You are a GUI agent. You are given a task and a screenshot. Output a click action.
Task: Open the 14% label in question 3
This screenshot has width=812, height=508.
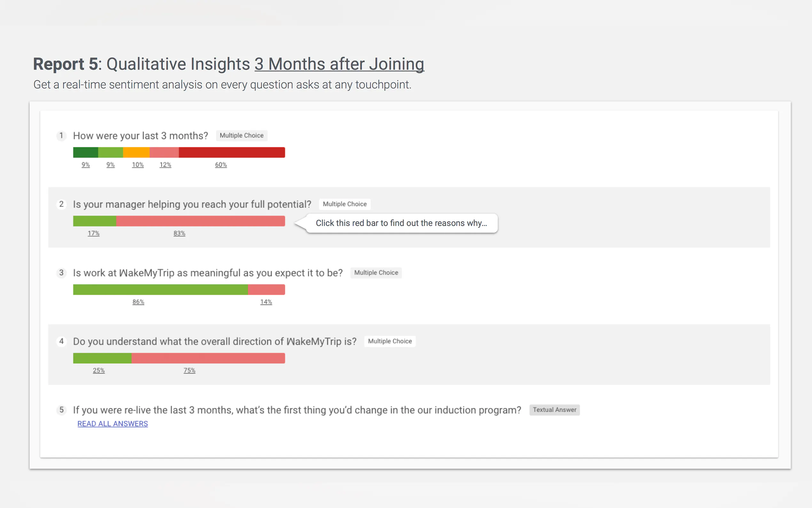pos(266,302)
